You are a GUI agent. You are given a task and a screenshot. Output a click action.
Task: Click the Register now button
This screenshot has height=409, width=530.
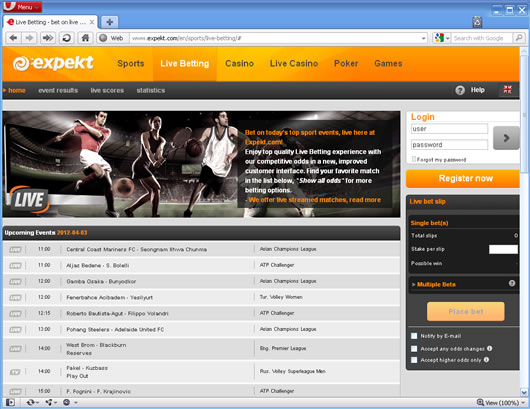click(x=463, y=178)
